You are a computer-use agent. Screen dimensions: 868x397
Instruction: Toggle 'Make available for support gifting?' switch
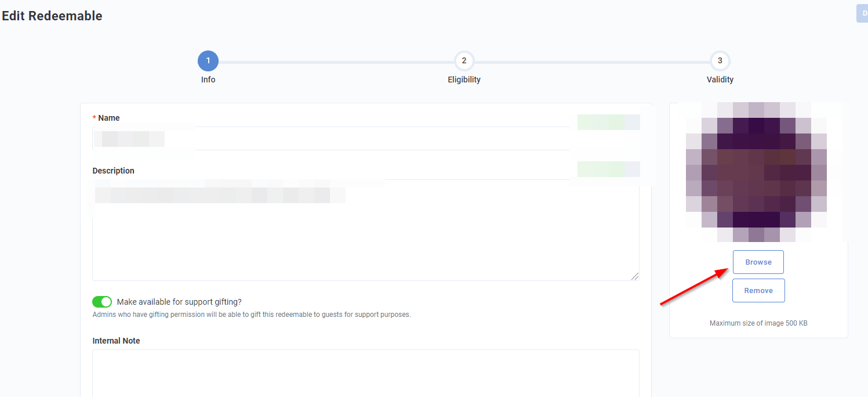tap(102, 301)
